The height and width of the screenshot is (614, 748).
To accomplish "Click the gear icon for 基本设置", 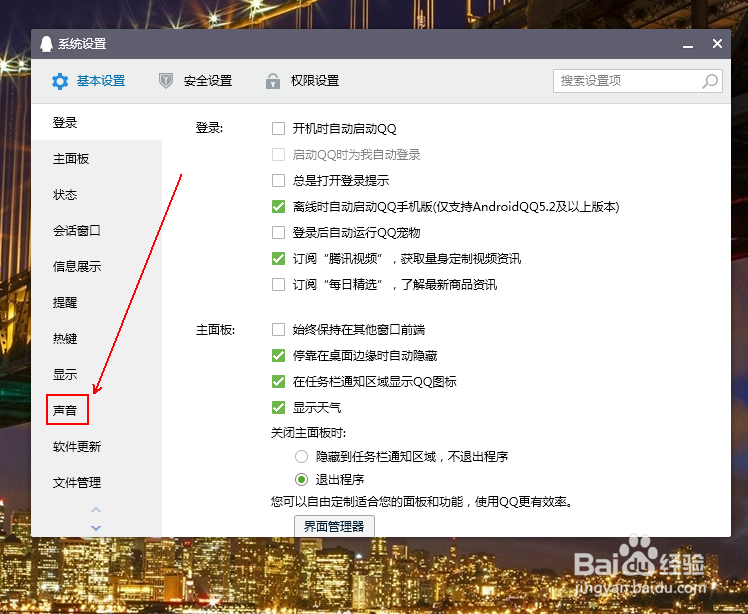I will click(x=60, y=81).
